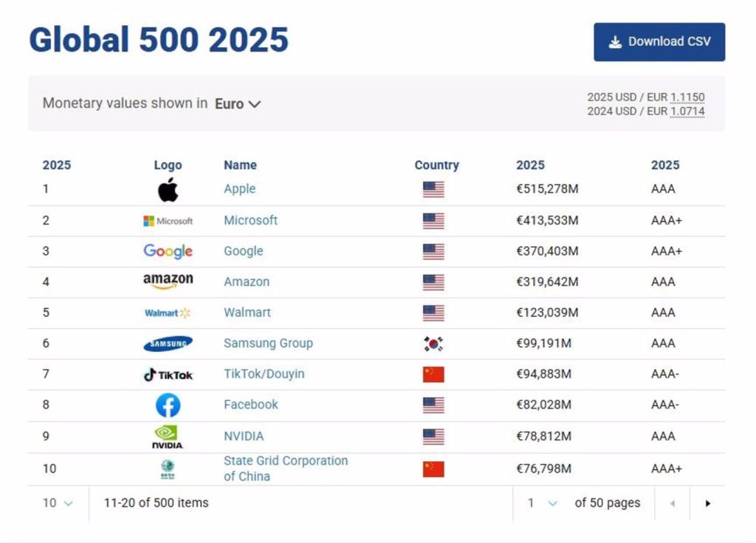Click the NVIDIA logo
The image size is (756, 543).
[x=168, y=436]
